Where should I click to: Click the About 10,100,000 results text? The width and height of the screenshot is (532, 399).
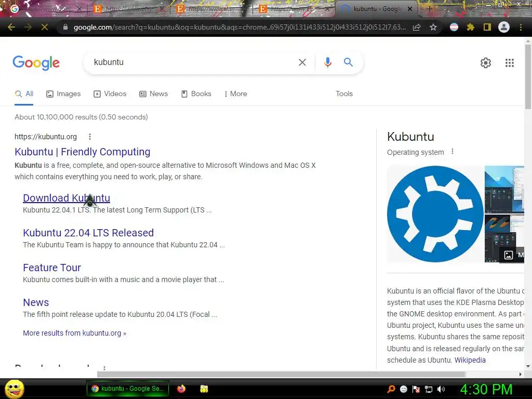tap(81, 117)
